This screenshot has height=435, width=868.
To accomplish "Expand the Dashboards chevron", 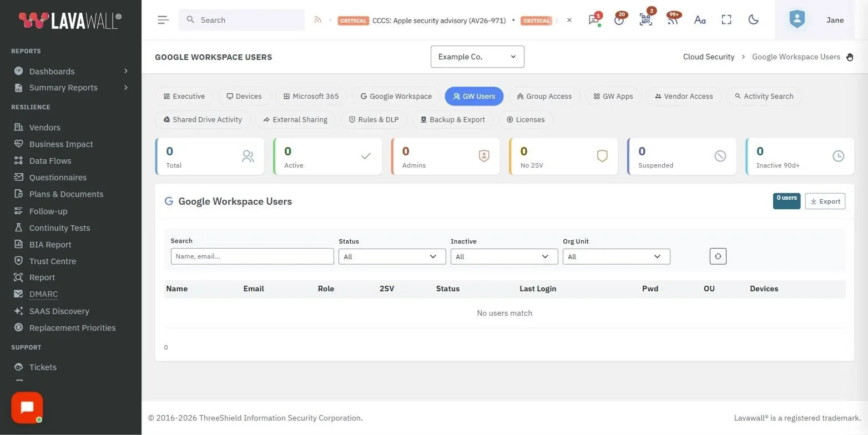I will coord(126,71).
